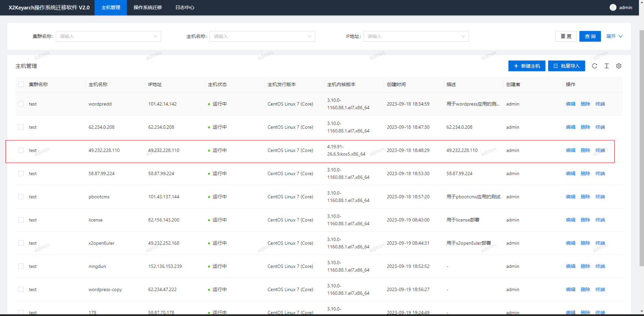Check the x2openEuler row checkbox
The image size is (644, 316).
pos(21,243)
